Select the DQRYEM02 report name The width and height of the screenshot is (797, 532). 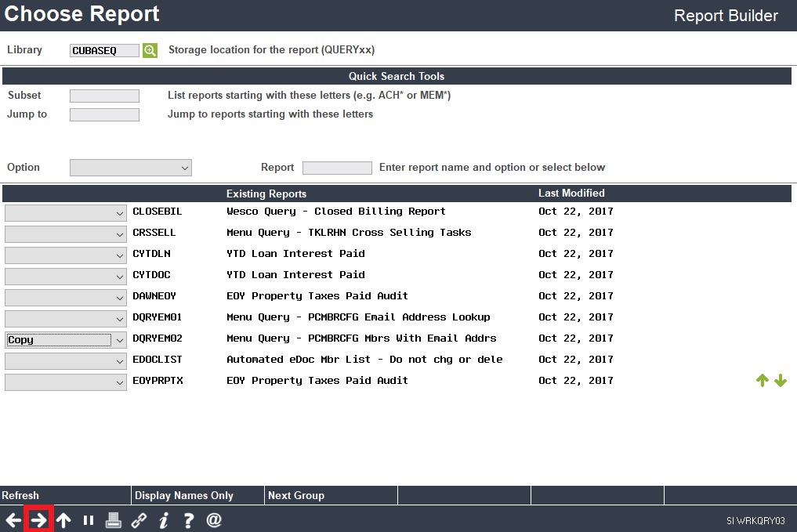157,338
